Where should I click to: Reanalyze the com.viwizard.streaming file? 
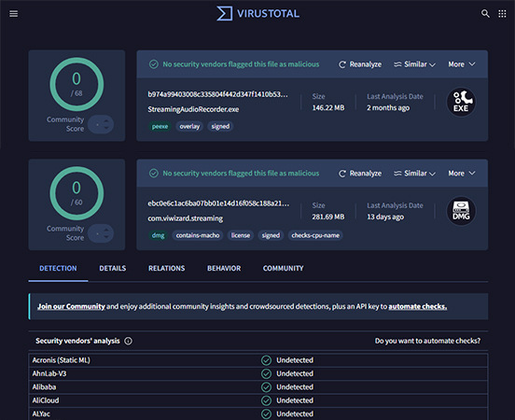pyautogui.click(x=360, y=174)
